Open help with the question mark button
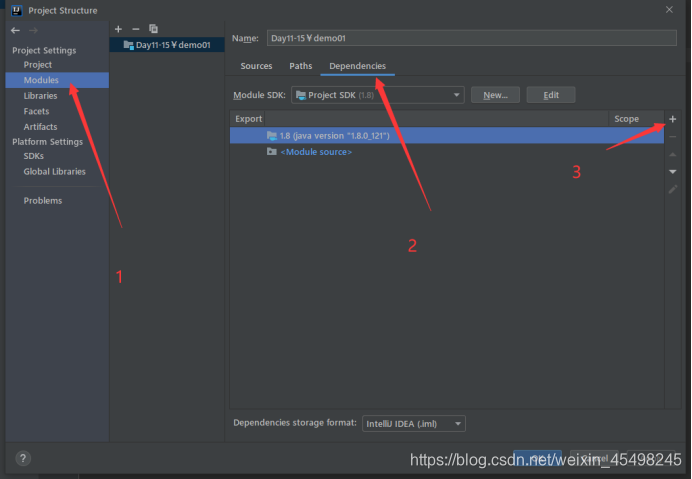692x479 pixels. tap(23, 458)
